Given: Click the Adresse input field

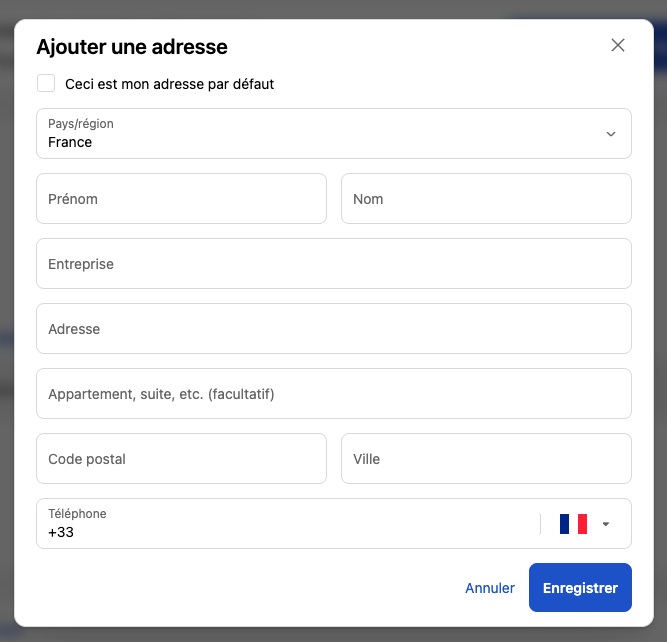Looking at the screenshot, I should click(x=333, y=329).
